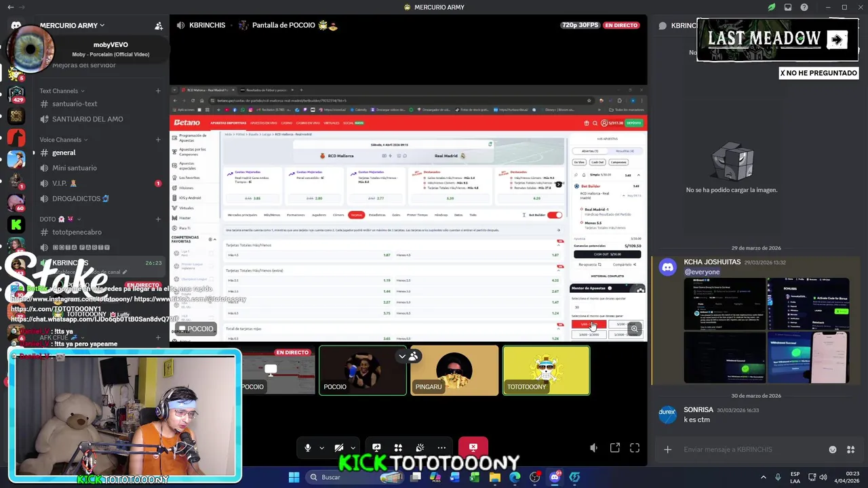868x488 pixels.
Task: Open the santuario-text channel
Action: [75, 104]
